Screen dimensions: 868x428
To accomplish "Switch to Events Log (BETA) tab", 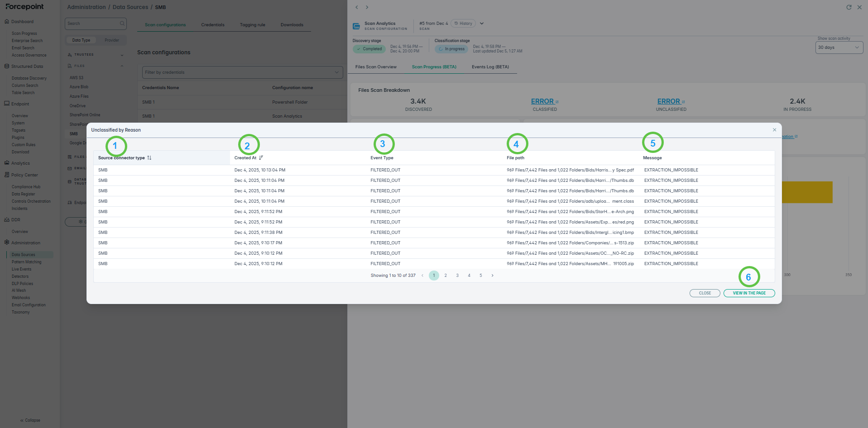I will tap(490, 67).
